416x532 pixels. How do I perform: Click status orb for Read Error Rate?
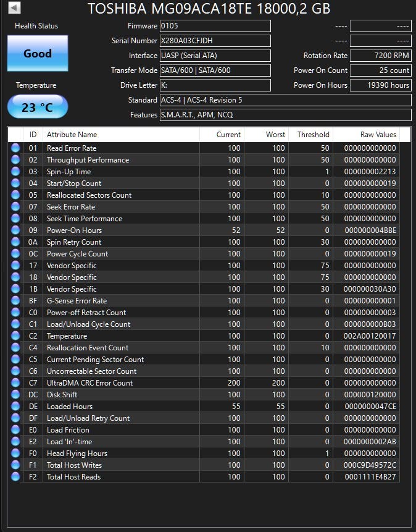coord(15,148)
